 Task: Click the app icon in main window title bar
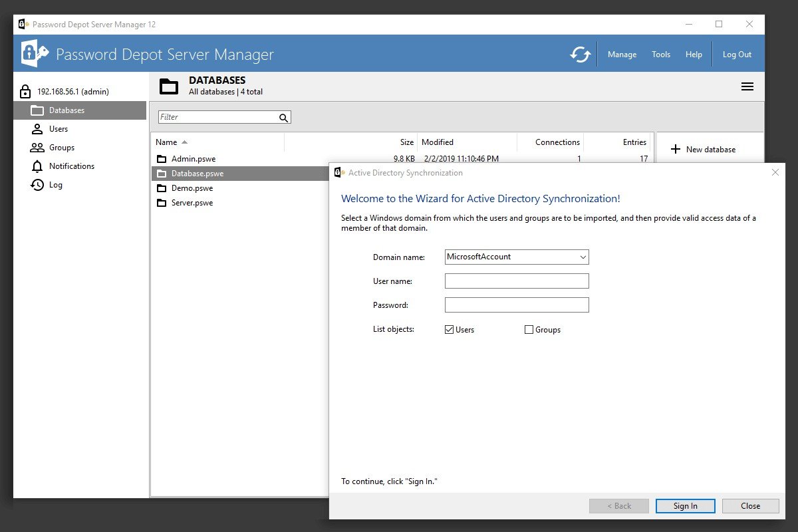pyautogui.click(x=24, y=24)
